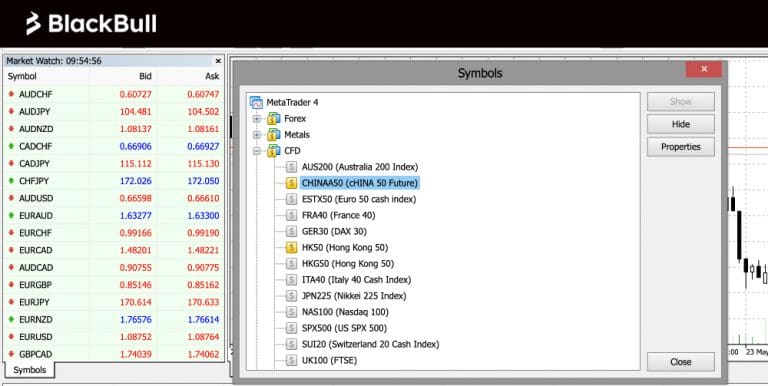Click the red down arrow beside GBPCAD
768x386 pixels.
pyautogui.click(x=11, y=354)
